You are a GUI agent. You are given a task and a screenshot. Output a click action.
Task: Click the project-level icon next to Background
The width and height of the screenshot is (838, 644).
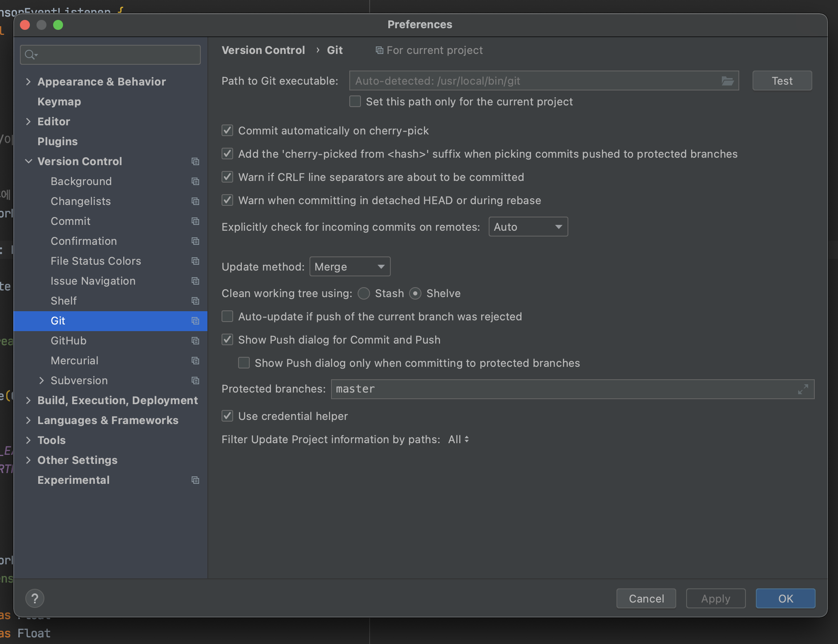coord(195,181)
